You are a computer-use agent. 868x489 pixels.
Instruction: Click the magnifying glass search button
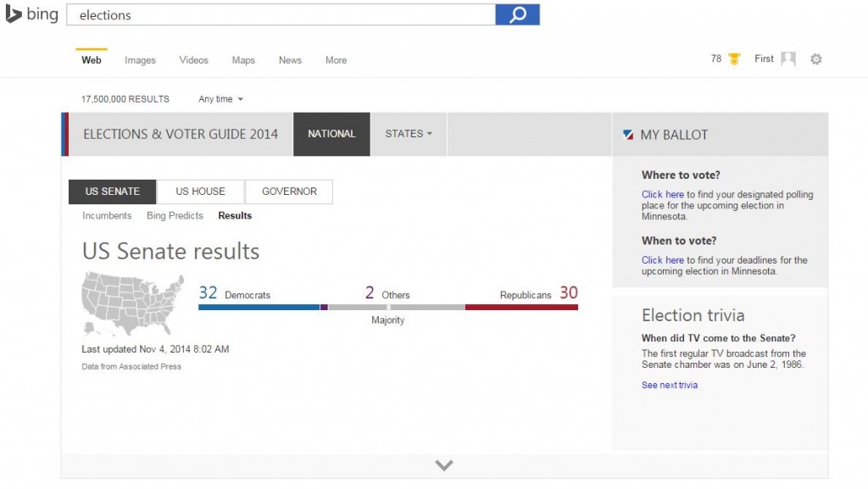[517, 15]
